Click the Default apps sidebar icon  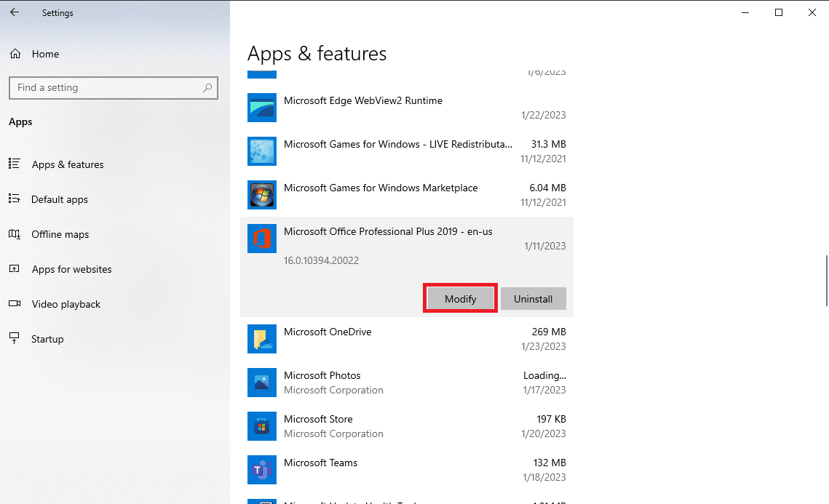tap(15, 199)
